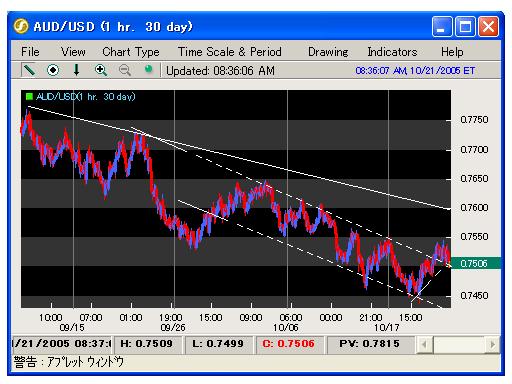
Task: Activate the circle target crosshair tool
Action: point(53,70)
